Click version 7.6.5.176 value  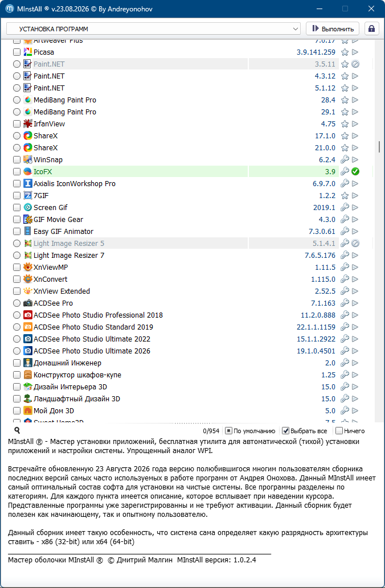(320, 256)
